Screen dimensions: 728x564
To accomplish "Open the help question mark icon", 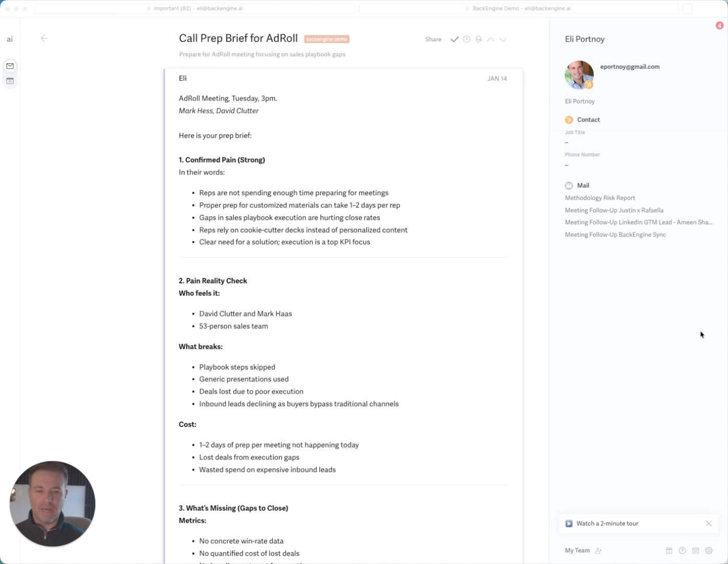I will tap(682, 550).
